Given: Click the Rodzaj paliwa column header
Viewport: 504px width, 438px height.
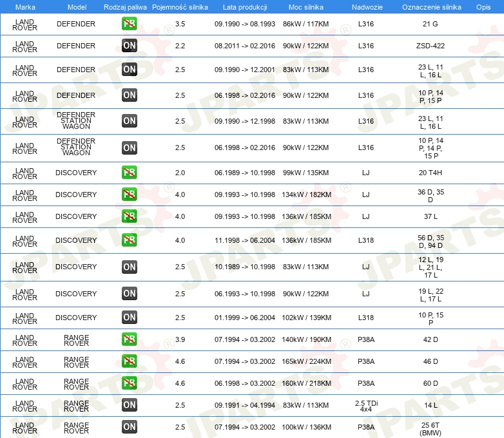Looking at the screenshot, I should click(x=125, y=6).
